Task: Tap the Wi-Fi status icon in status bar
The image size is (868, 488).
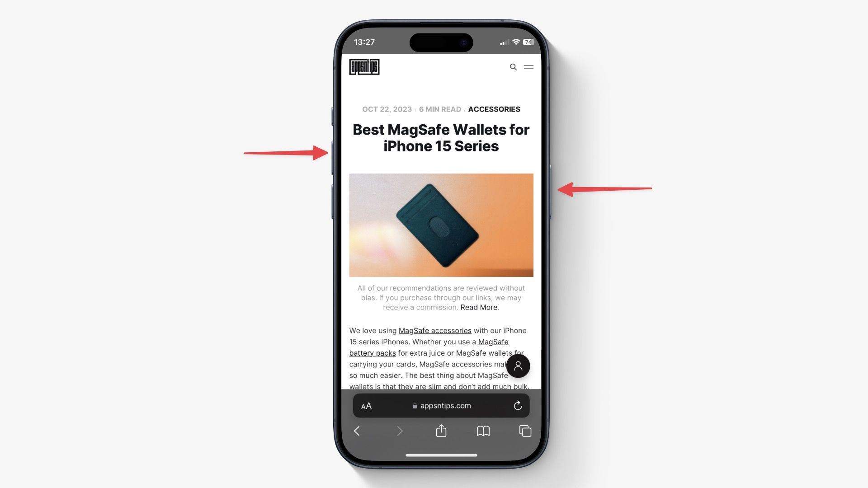Action: [514, 42]
